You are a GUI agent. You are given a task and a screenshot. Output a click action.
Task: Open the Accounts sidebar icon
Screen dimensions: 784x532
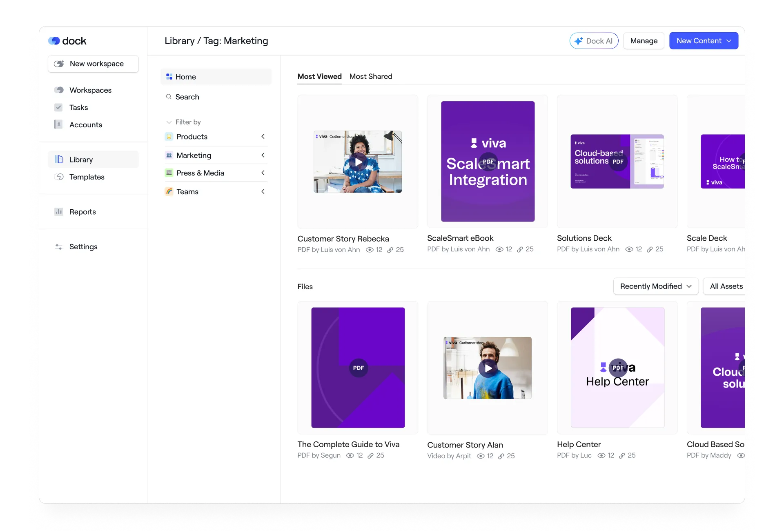point(58,124)
